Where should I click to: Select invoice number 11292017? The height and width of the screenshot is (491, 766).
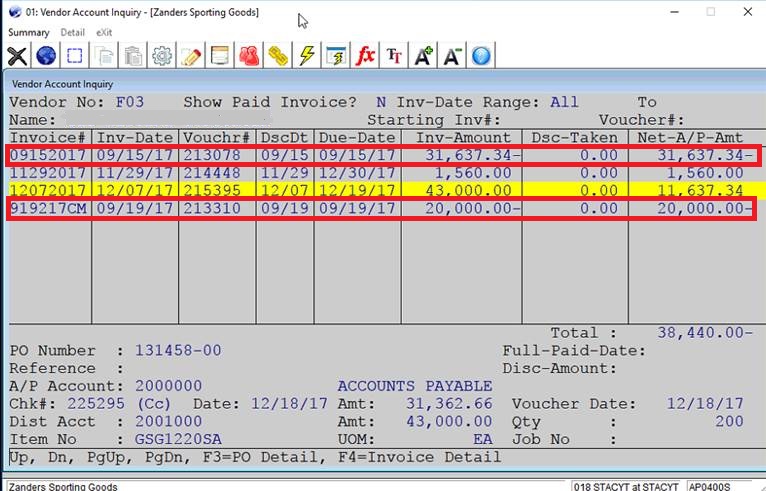tap(48, 173)
